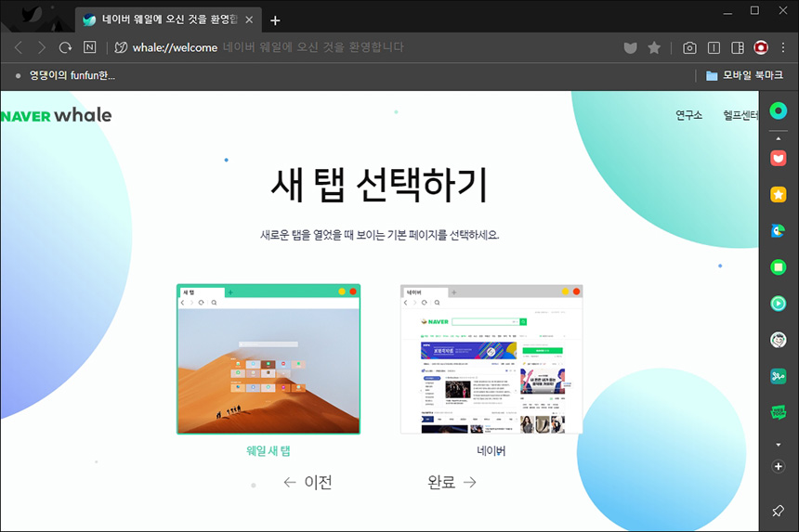Select the 네이버 new tab thumbnail

coord(491,359)
